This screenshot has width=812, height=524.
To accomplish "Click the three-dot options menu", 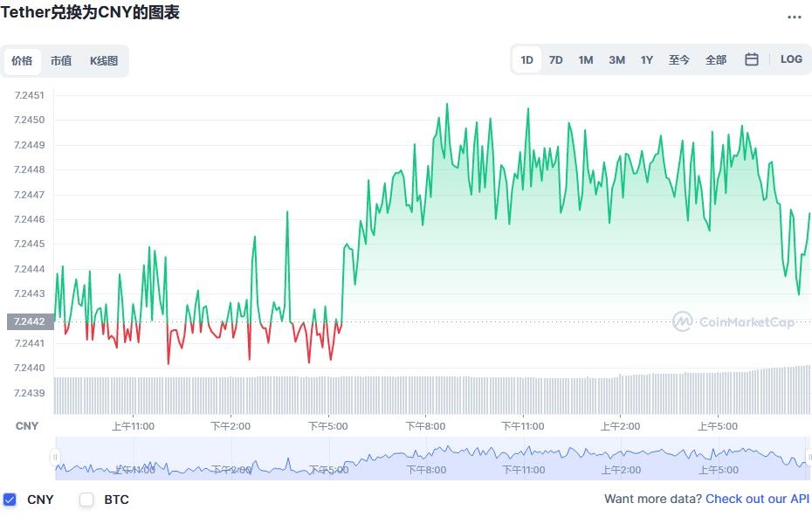I will (794, 17).
